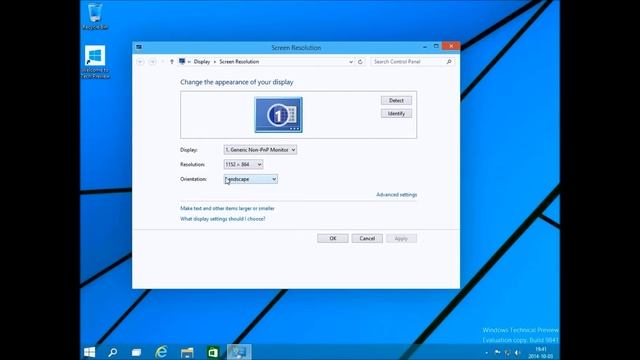Open the Orientation dropdown Landscape
Image resolution: width=640 pixels, height=360 pixels.
(251, 179)
